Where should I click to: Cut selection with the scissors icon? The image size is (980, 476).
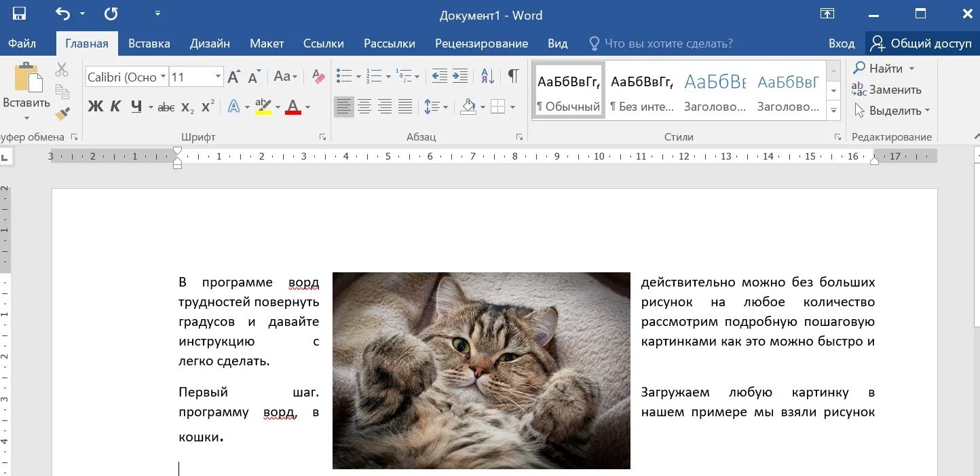pos(62,69)
